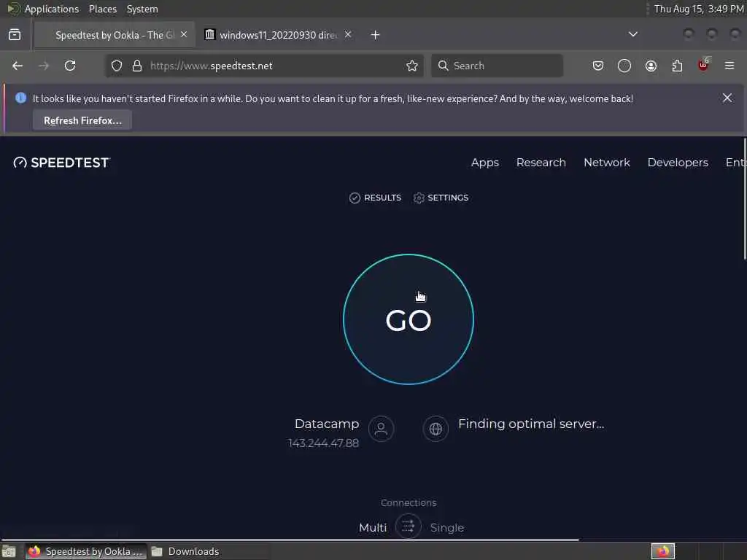Click the Datacamp provider name
747x560 pixels.
(327, 424)
